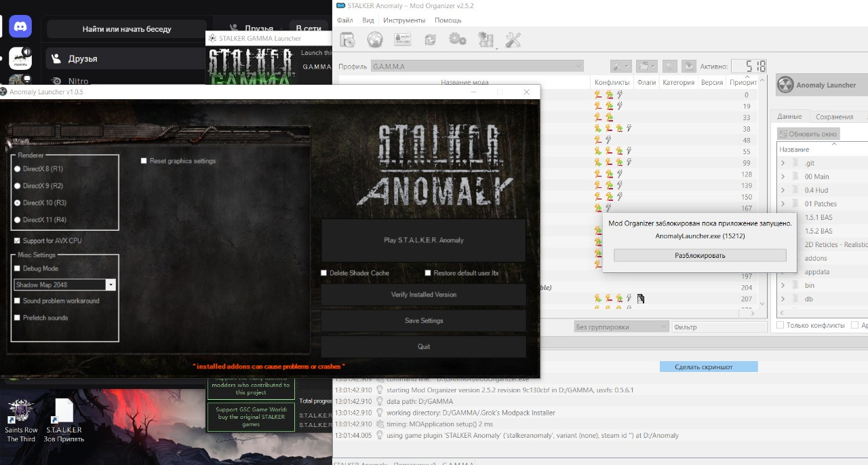868x465 pixels.
Task: Expand the 01 Patches folder
Action: 783,204
